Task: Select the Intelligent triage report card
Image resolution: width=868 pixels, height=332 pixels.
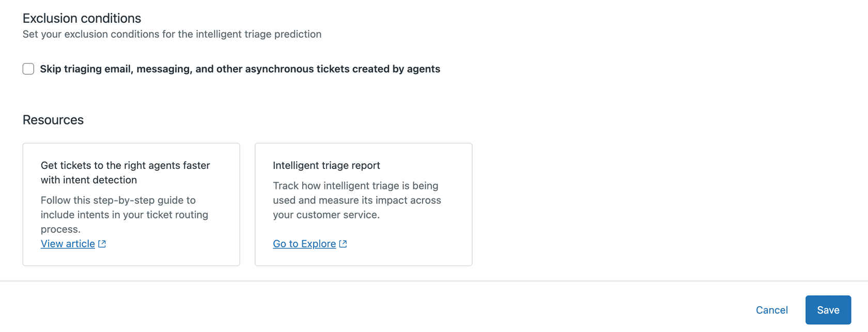Action: pos(363,204)
